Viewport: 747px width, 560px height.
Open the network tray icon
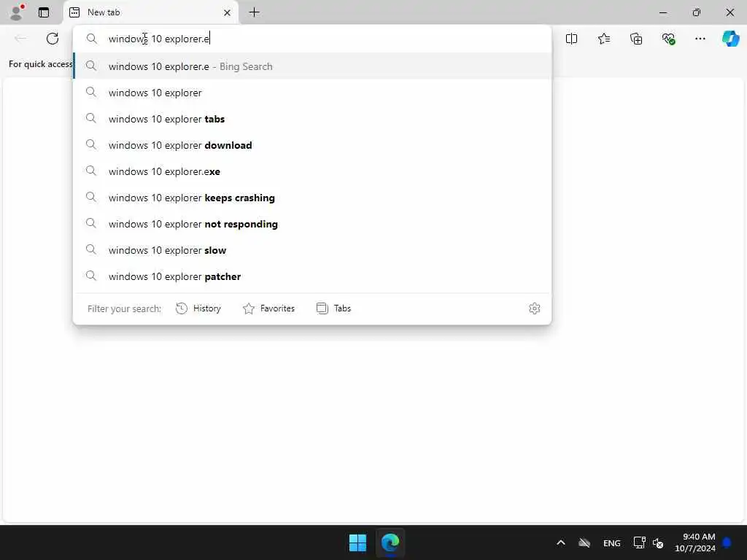pyautogui.click(x=639, y=542)
